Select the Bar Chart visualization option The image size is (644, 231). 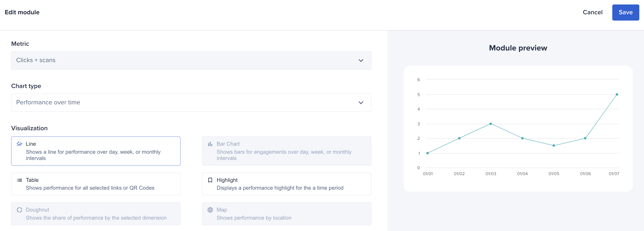tap(286, 151)
